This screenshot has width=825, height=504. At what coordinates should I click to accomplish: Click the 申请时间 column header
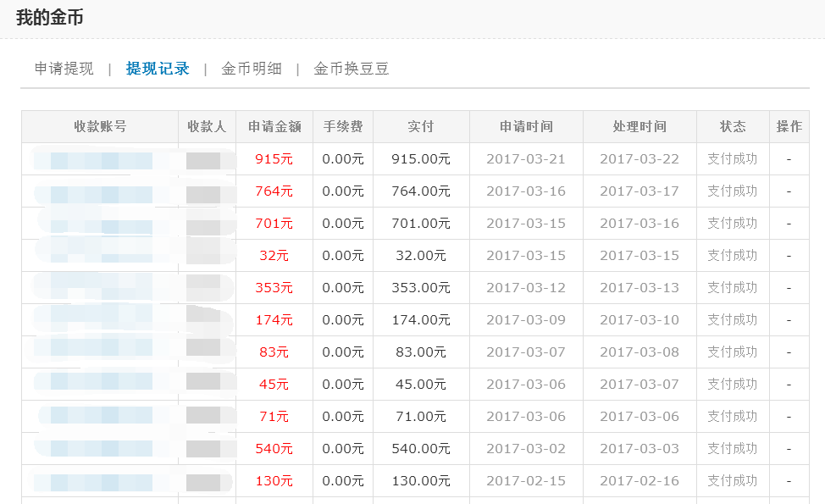pyautogui.click(x=526, y=127)
